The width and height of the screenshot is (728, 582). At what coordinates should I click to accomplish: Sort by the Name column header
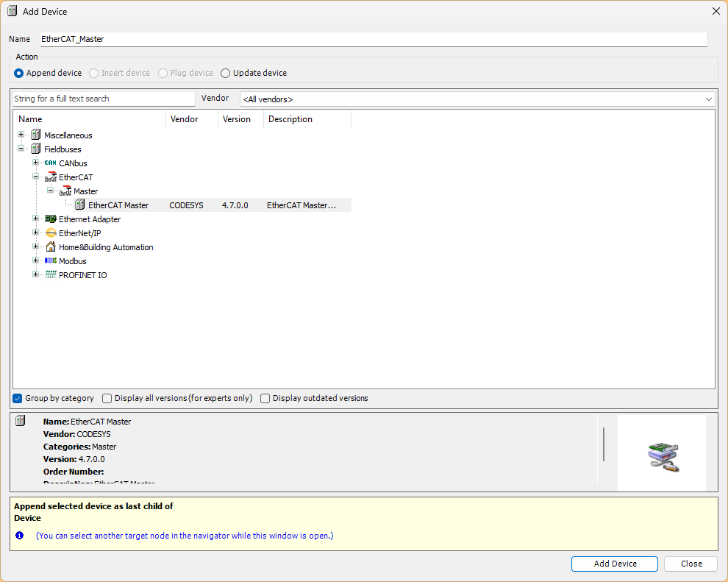[x=90, y=119]
